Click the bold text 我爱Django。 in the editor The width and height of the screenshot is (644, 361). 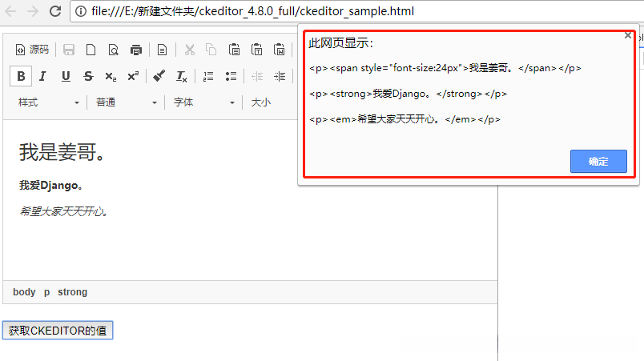click(52, 186)
